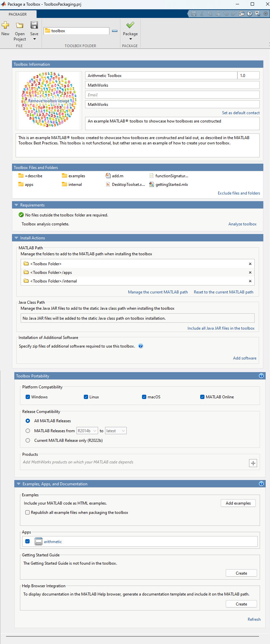Add product with plus button
This screenshot has width=270, height=644.
pyautogui.click(x=253, y=463)
